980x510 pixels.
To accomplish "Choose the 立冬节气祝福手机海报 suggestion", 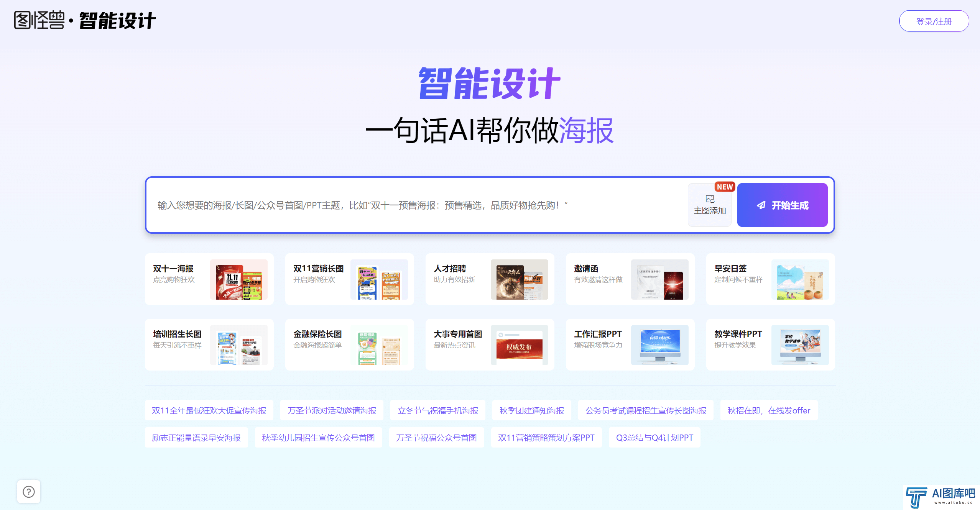I will 438,410.
